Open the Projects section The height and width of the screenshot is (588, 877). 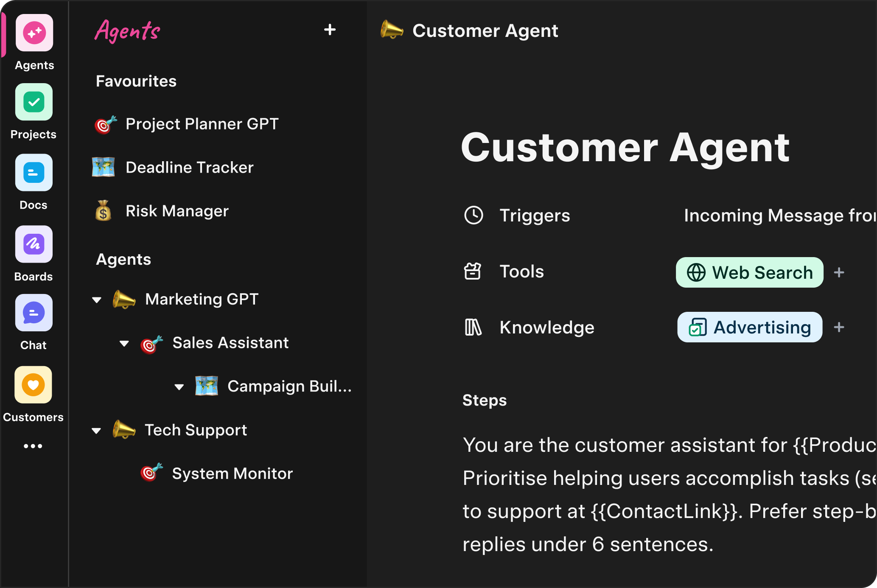34,102
